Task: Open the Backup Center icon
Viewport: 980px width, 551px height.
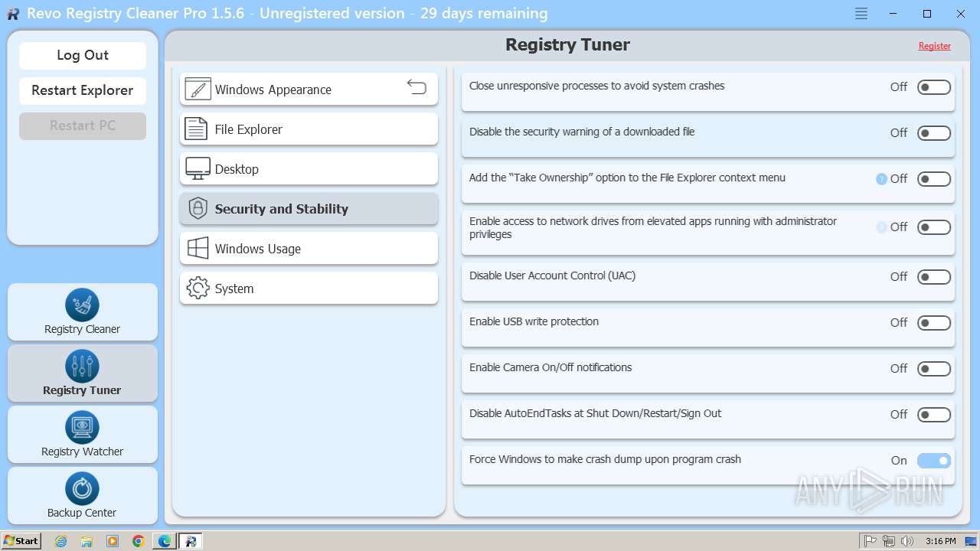Action: (82, 488)
